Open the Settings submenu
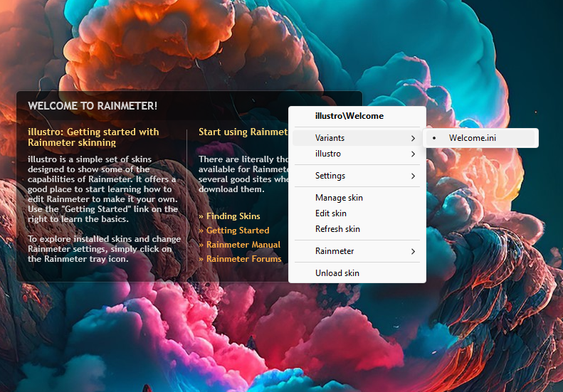563x392 pixels. pyautogui.click(x=357, y=176)
